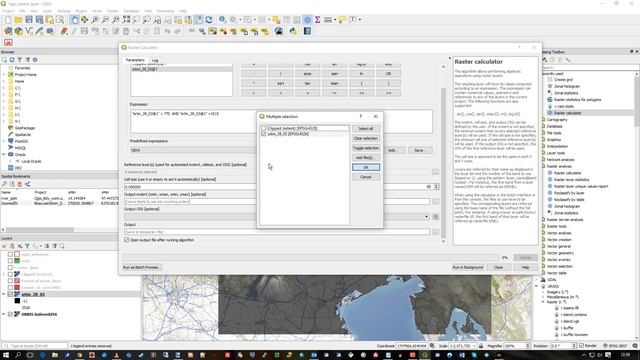This screenshot has width=640, height=360.
Task: Click the Select all button
Action: 366,129
